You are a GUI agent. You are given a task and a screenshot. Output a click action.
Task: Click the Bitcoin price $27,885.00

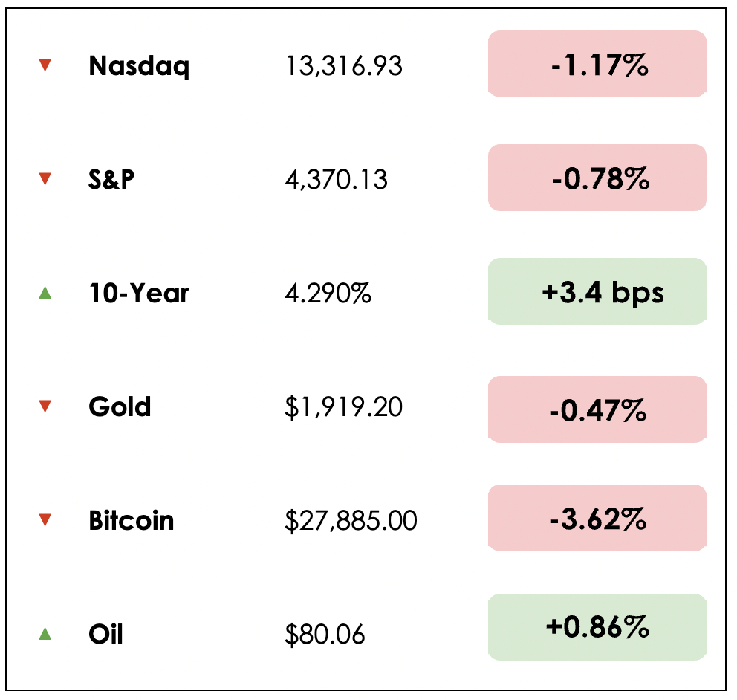pyautogui.click(x=351, y=521)
